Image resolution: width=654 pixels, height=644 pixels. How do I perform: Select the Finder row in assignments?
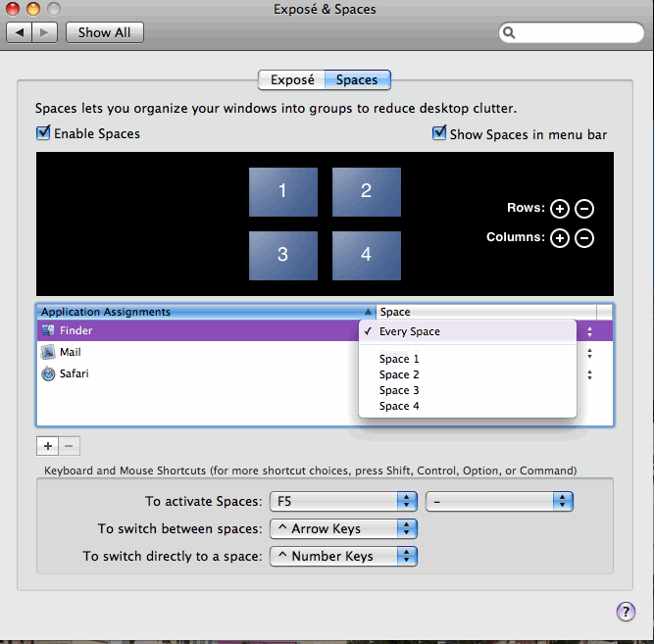[x=325, y=330]
